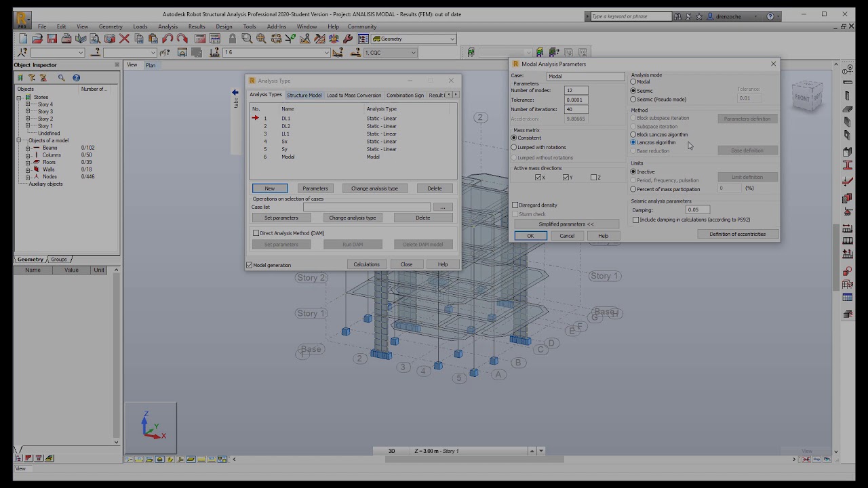Expand the Beams tree node
The width and height of the screenshot is (868, 488).
click(28, 148)
